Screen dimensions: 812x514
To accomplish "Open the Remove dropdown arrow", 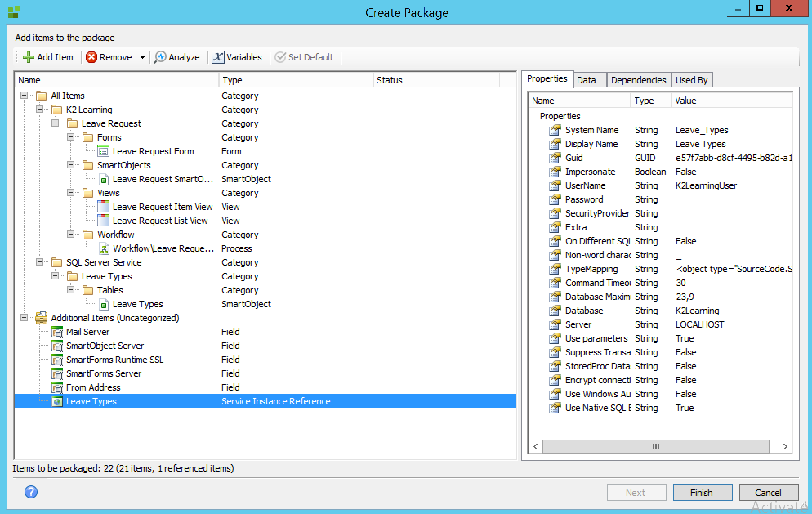I will pos(142,57).
